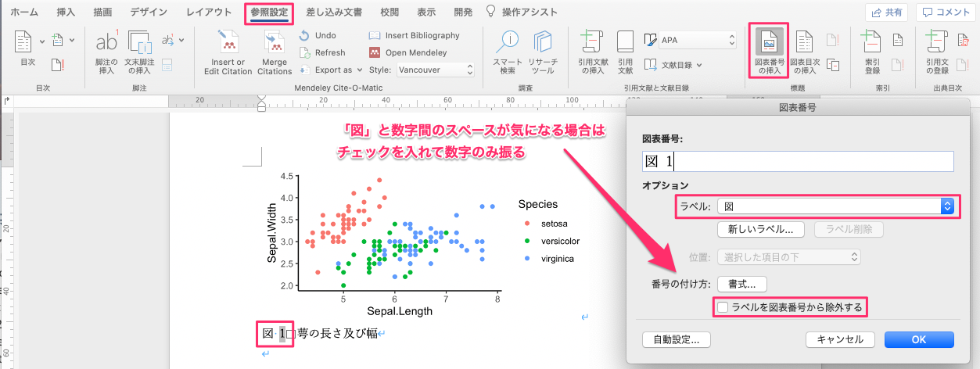Screen dimensions: 980x369
Task: Open リサーチツール researcher tool
Action: [x=543, y=52]
